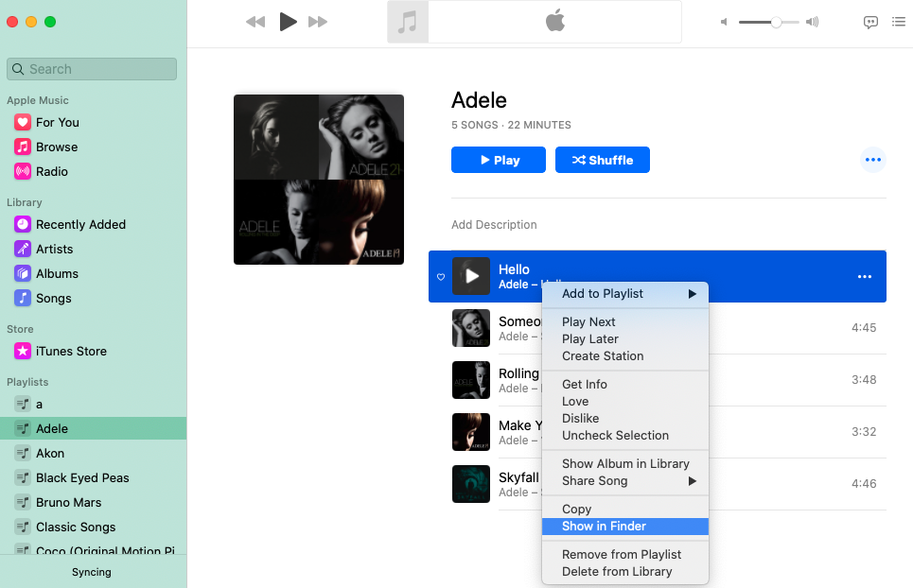Show the Up Next queue list icon

tap(898, 22)
